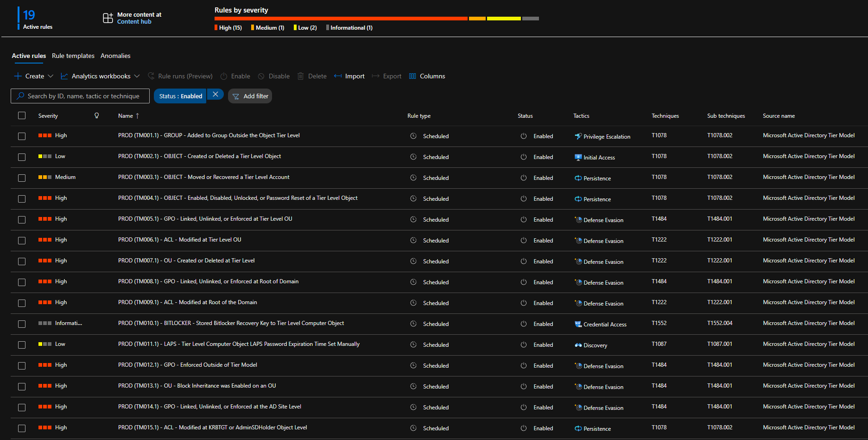Click the lightbulb icon in the header
The image size is (868, 440).
point(96,115)
